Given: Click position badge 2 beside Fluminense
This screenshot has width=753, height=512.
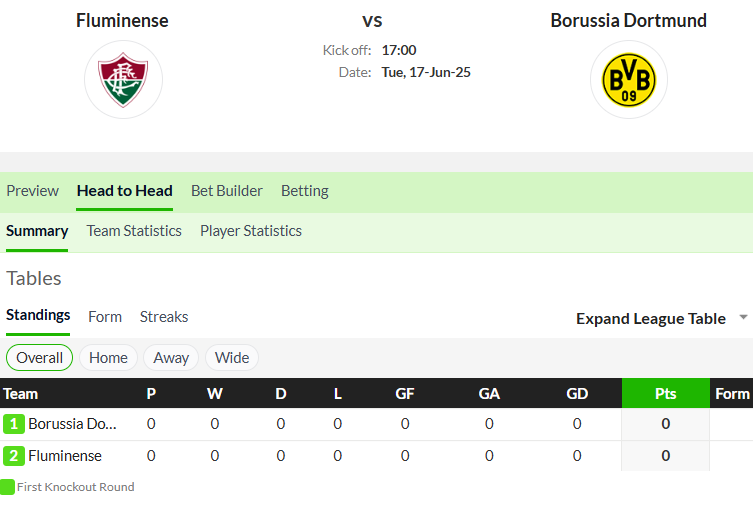Looking at the screenshot, I should (x=13, y=456).
